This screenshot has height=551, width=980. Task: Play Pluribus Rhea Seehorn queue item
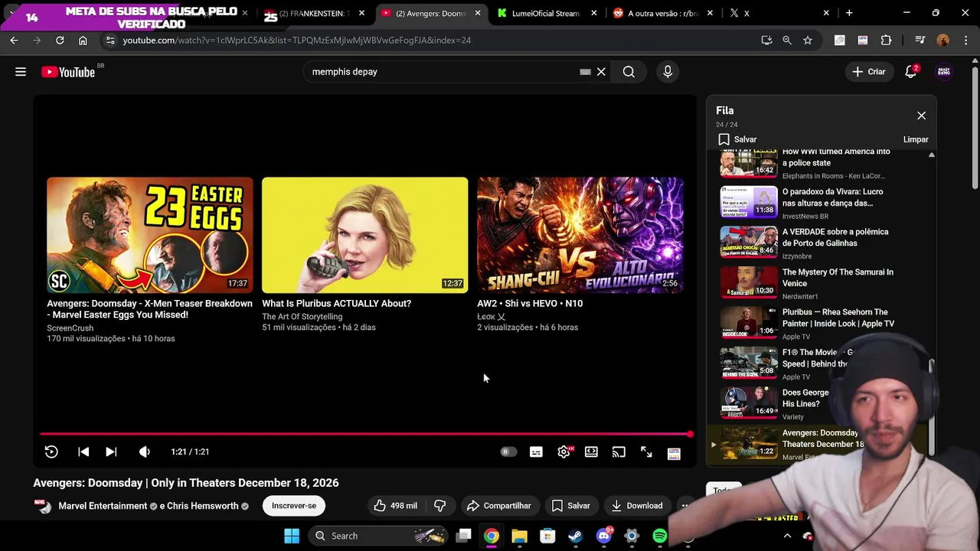point(808,324)
